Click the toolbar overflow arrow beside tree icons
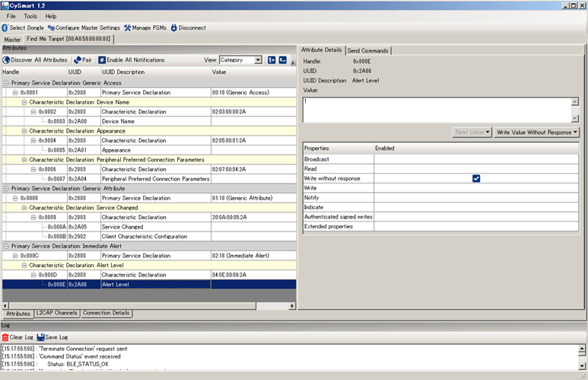 point(293,62)
